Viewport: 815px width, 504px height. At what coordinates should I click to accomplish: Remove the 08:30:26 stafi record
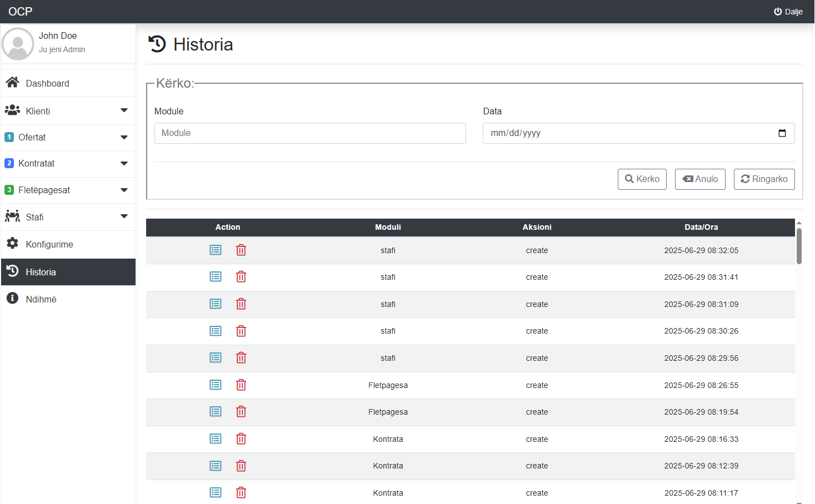pos(241,331)
